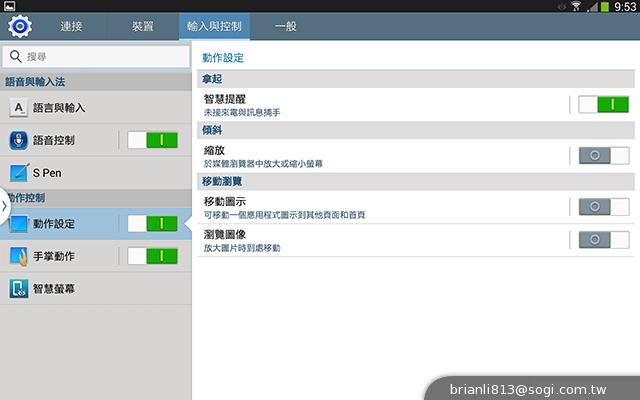Enable the 瀏覽圖像 toggle
The width and height of the screenshot is (640, 400).
pos(604,239)
